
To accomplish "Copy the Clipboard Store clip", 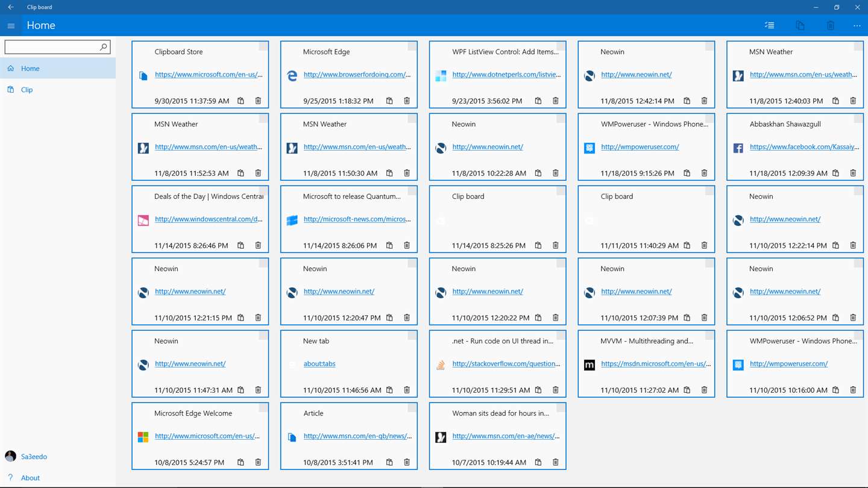I will coord(241,101).
